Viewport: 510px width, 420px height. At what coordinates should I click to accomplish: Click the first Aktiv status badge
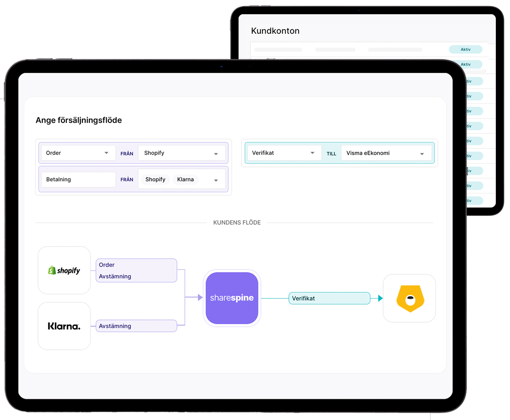click(x=465, y=49)
